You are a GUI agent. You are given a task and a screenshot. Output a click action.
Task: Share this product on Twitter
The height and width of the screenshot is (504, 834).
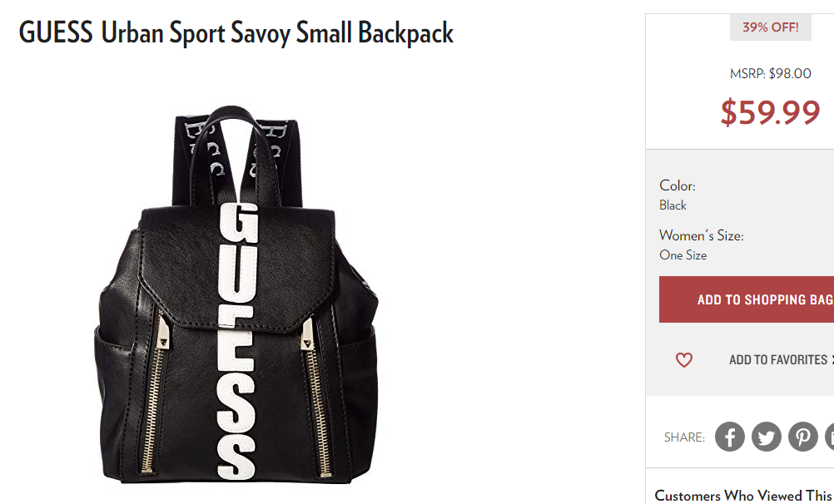click(x=766, y=437)
